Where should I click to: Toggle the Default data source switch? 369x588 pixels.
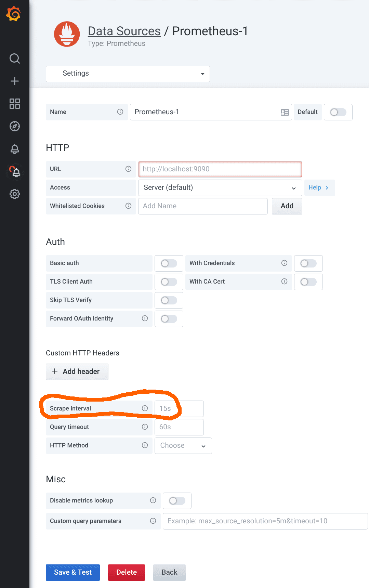(x=338, y=112)
